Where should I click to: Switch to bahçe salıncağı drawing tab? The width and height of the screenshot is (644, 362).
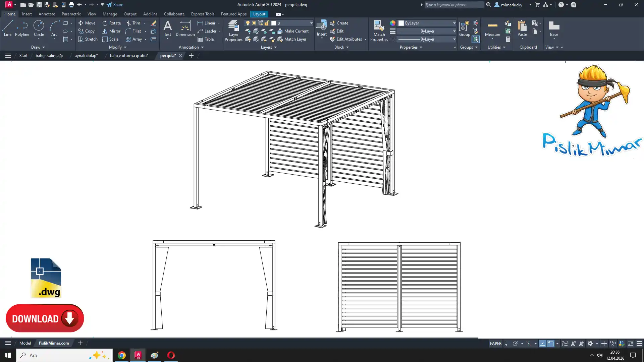pyautogui.click(x=49, y=56)
